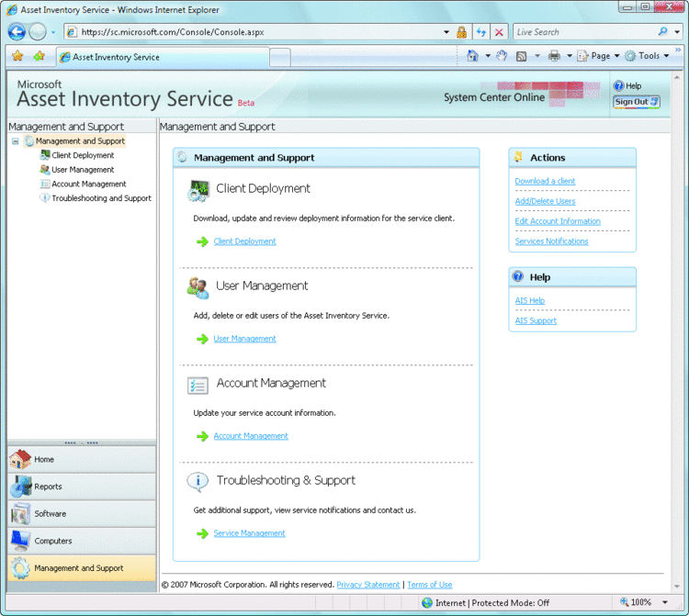Open the Client Deployment link

(244, 241)
